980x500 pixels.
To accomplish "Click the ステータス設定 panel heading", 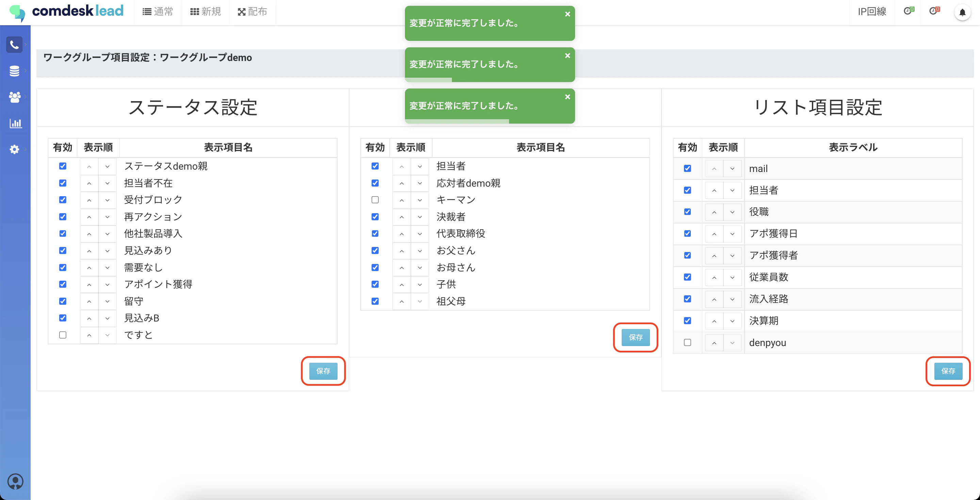I will pos(193,107).
